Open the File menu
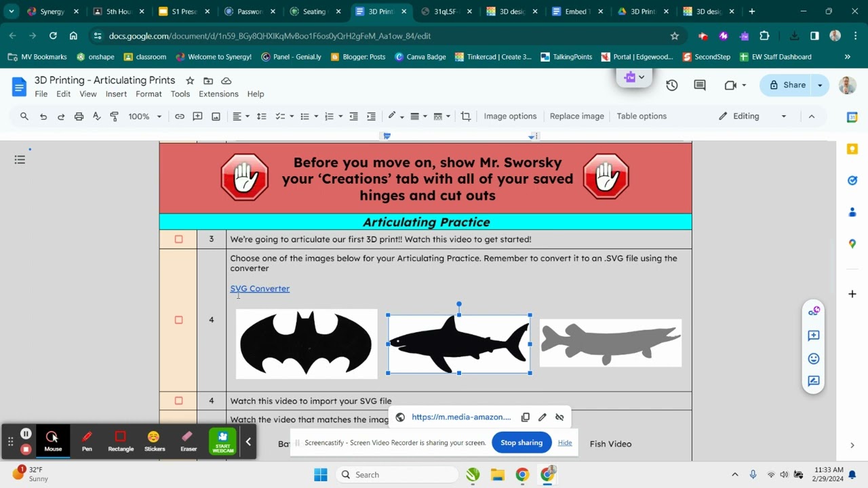The width and height of the screenshot is (868, 488). click(41, 94)
